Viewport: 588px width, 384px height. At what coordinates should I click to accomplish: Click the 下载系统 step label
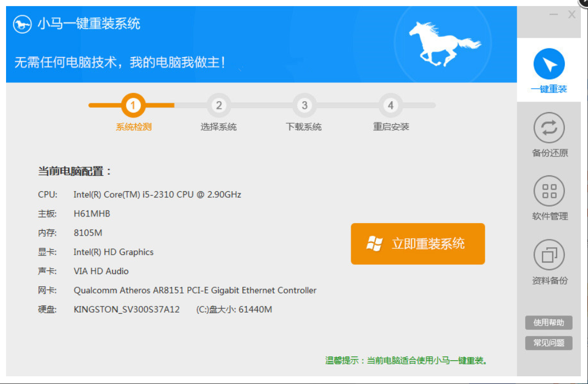[304, 127]
